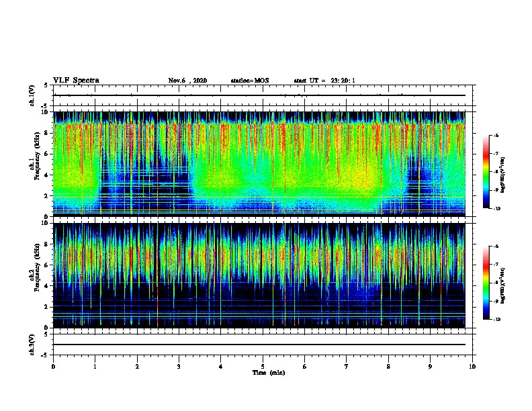Click the ch.2 'Frequency (kHz)' axis label
The image size is (532, 411).
click(x=37, y=267)
